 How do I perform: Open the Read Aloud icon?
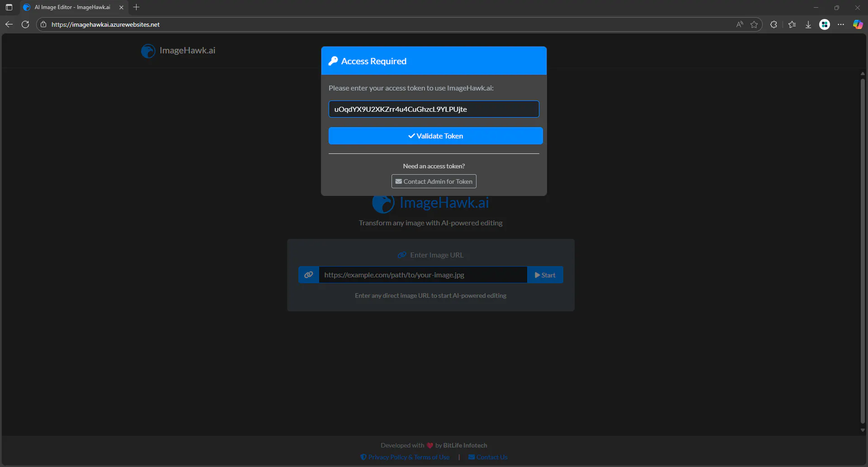pos(740,24)
